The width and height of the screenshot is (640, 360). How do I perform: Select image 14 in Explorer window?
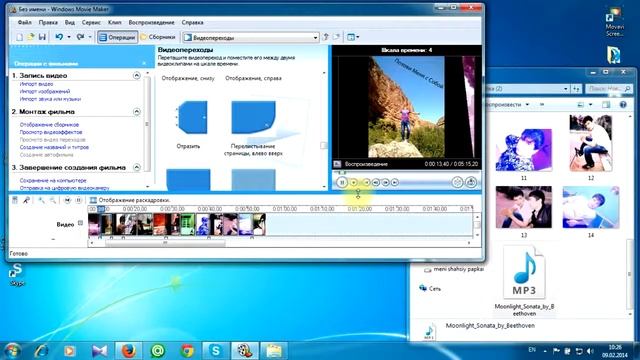tap(591, 207)
